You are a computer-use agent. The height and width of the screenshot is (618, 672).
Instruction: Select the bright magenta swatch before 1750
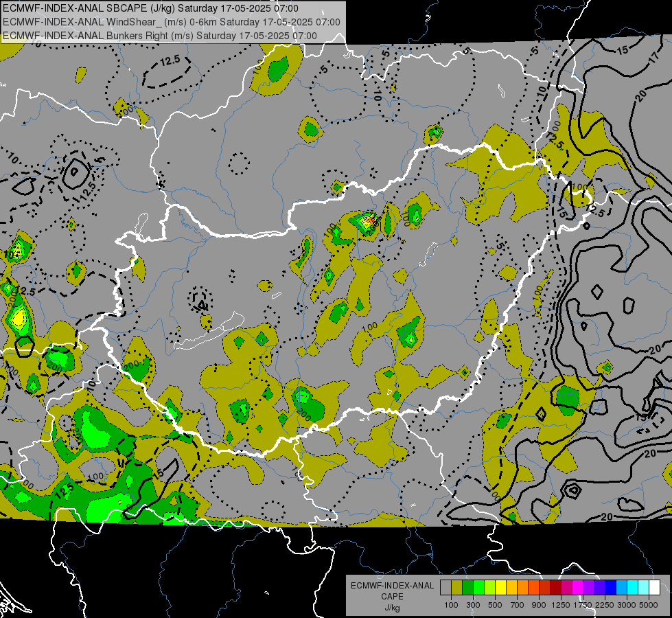pyautogui.click(x=578, y=588)
